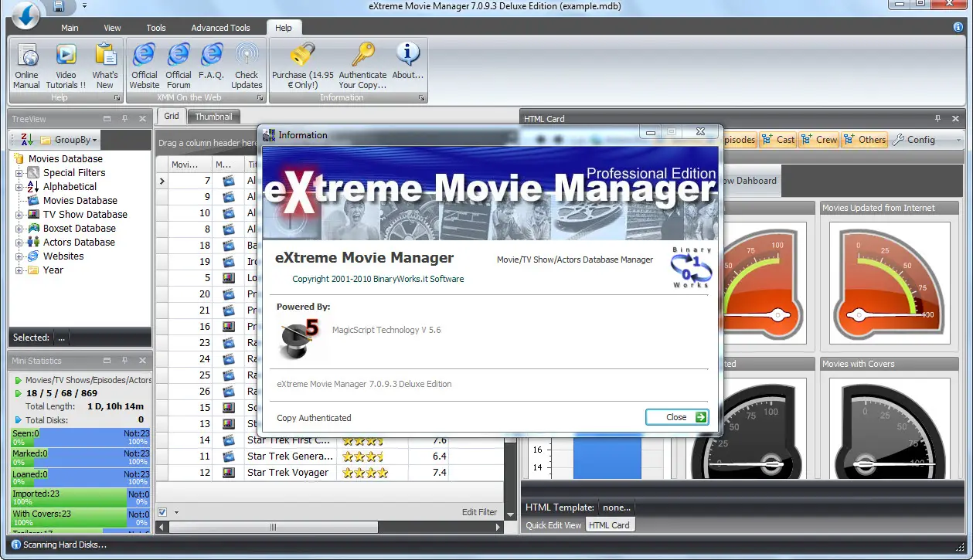
Task: Switch to the Thumbnail view tab
Action: pyautogui.click(x=213, y=117)
